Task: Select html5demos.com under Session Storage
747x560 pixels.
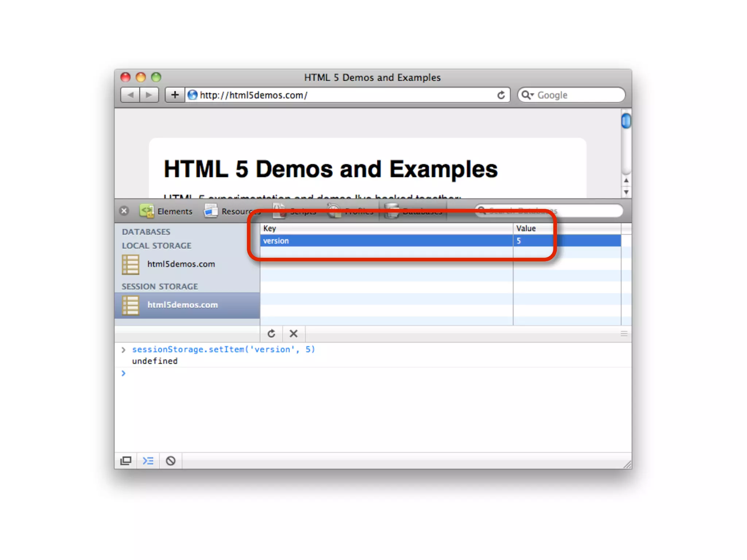Action: pyautogui.click(x=182, y=305)
